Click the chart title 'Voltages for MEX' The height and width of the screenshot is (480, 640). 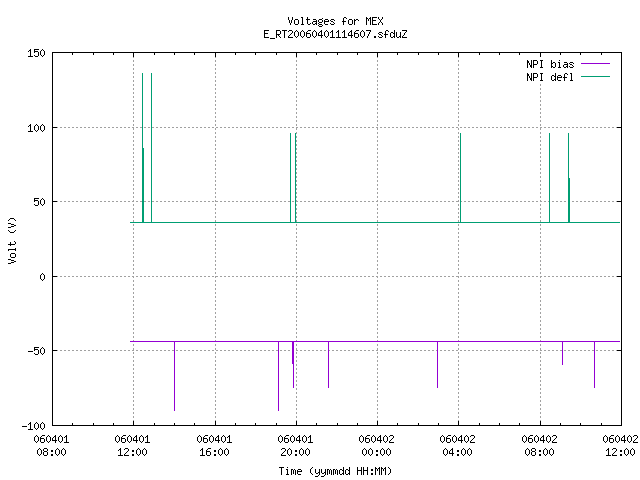point(335,21)
